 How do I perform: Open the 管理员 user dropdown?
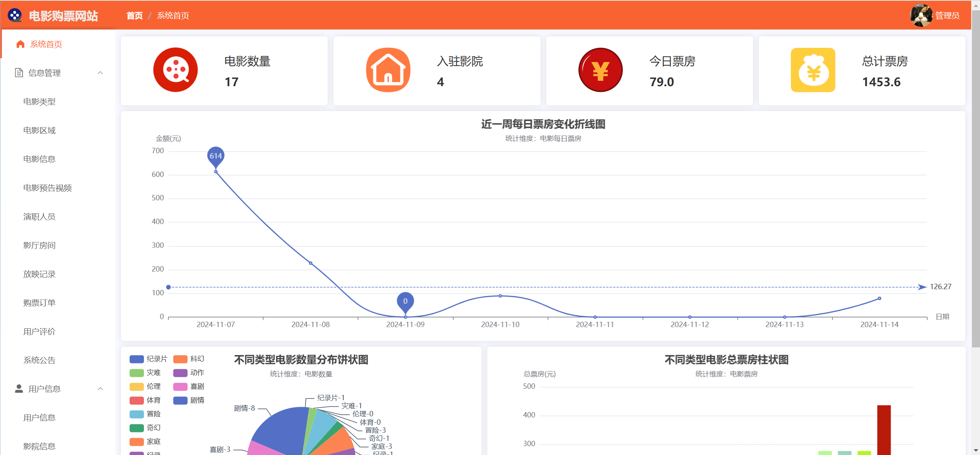947,16
